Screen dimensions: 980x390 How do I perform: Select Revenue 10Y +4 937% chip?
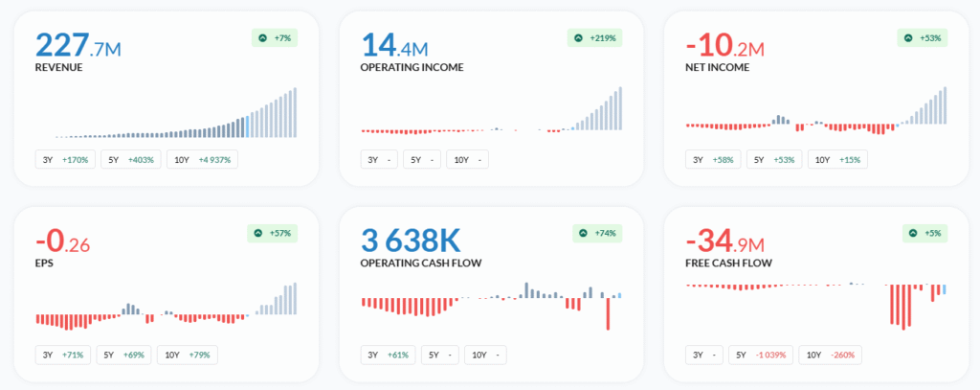pos(202,160)
